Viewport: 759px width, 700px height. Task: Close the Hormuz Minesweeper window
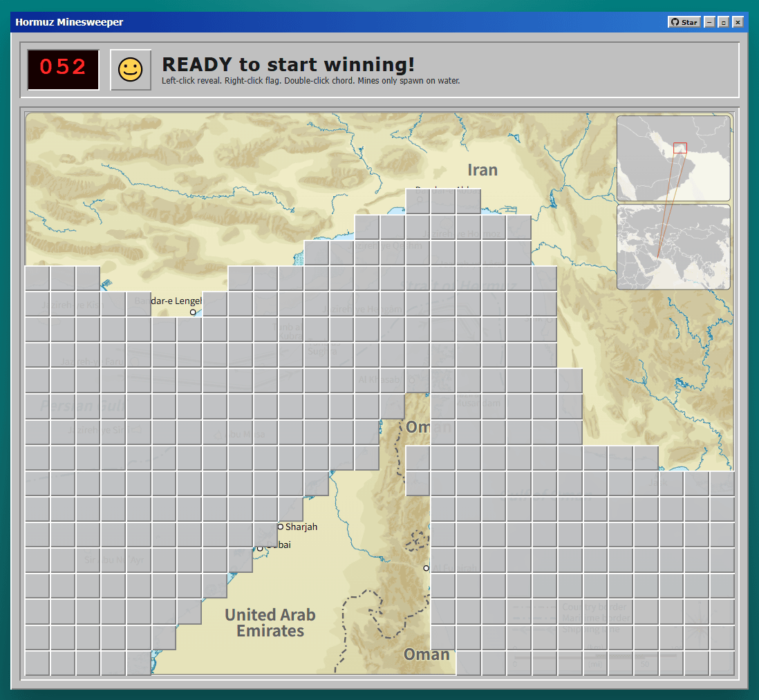coord(738,22)
